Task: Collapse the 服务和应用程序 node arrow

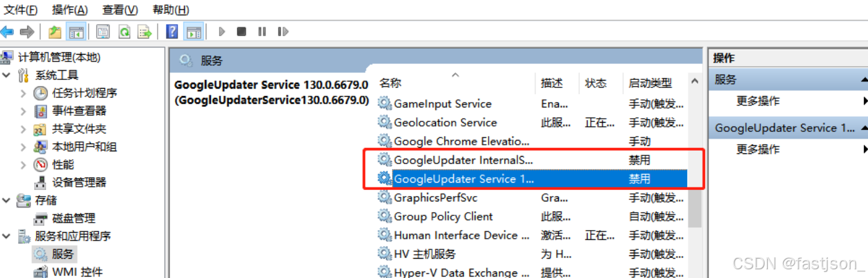Action: pos(7,237)
